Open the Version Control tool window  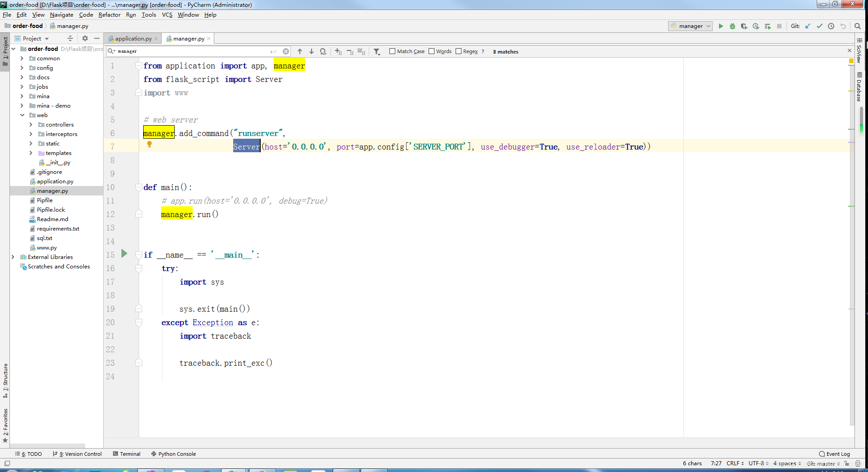77,454
